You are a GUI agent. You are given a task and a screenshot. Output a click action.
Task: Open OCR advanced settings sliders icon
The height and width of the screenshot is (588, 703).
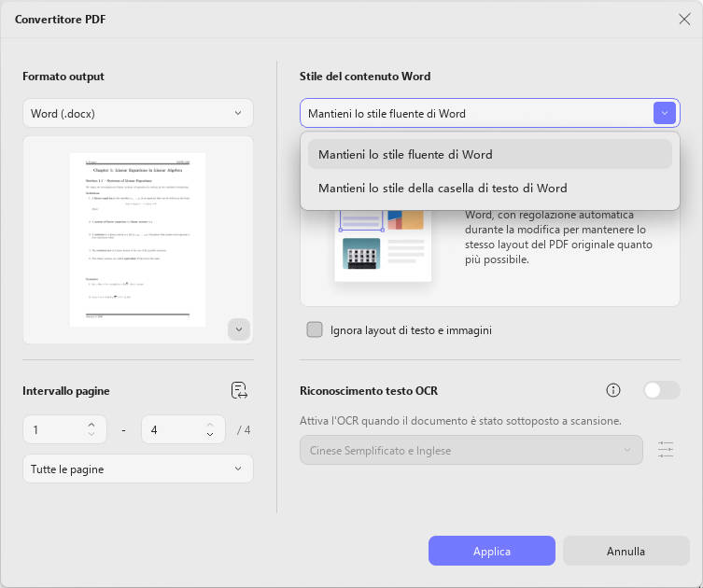666,450
